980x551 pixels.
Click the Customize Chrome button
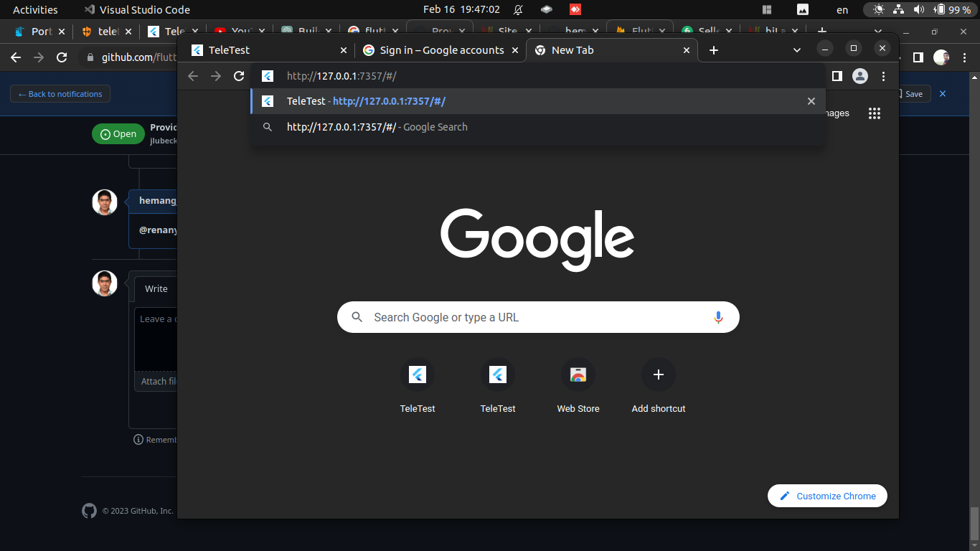click(827, 496)
